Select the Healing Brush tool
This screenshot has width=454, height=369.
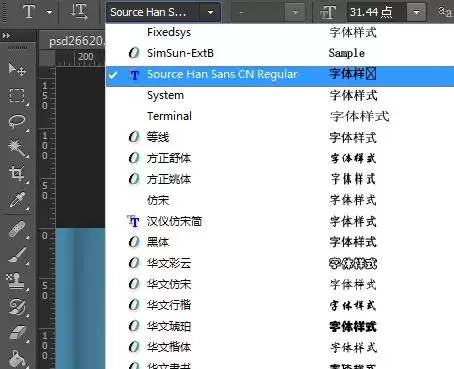point(17,229)
